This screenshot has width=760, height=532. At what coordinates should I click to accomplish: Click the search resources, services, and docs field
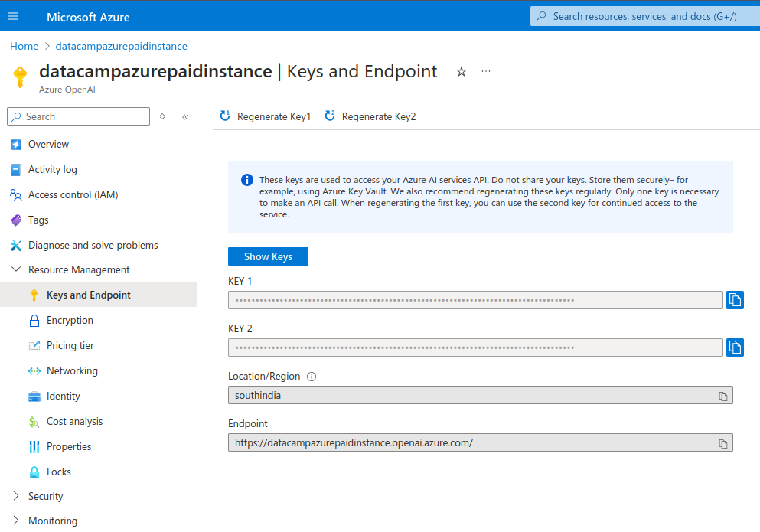coord(645,17)
